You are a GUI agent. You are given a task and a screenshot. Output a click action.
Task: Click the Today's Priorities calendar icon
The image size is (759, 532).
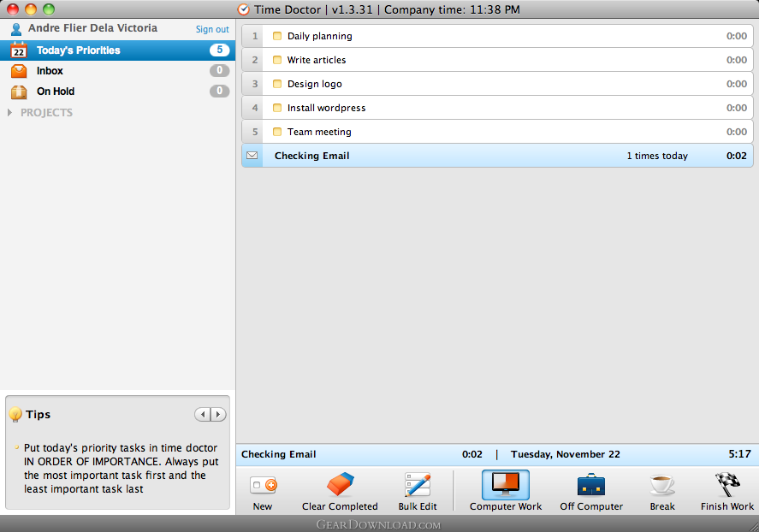(19, 50)
